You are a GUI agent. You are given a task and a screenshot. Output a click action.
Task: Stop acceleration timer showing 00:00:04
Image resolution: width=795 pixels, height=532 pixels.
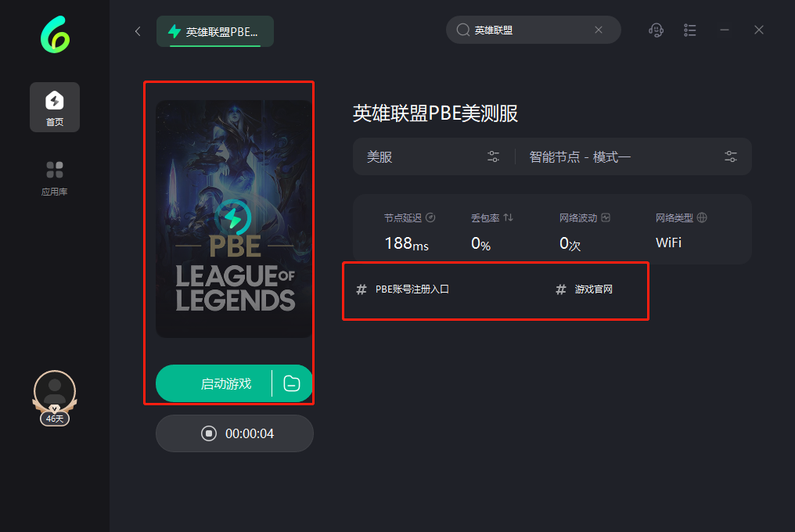[235, 433]
